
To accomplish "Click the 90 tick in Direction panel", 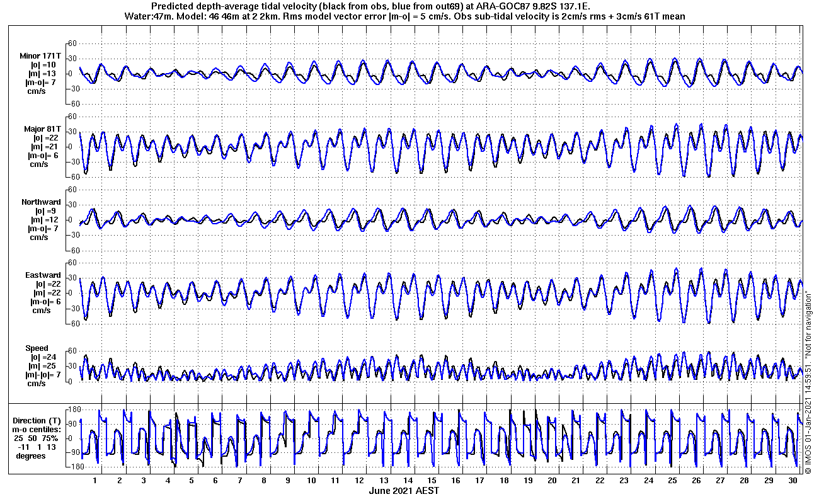I will 72,424.
